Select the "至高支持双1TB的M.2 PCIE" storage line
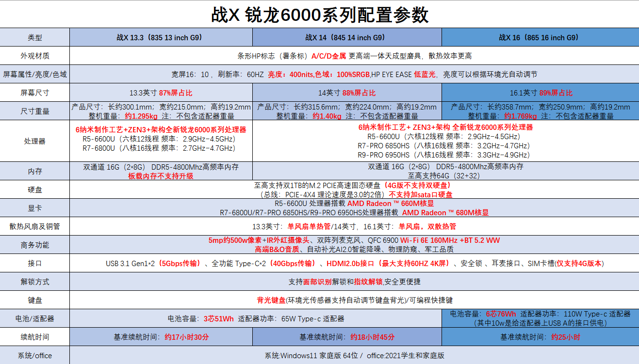This screenshot has width=639, height=364. (353, 185)
